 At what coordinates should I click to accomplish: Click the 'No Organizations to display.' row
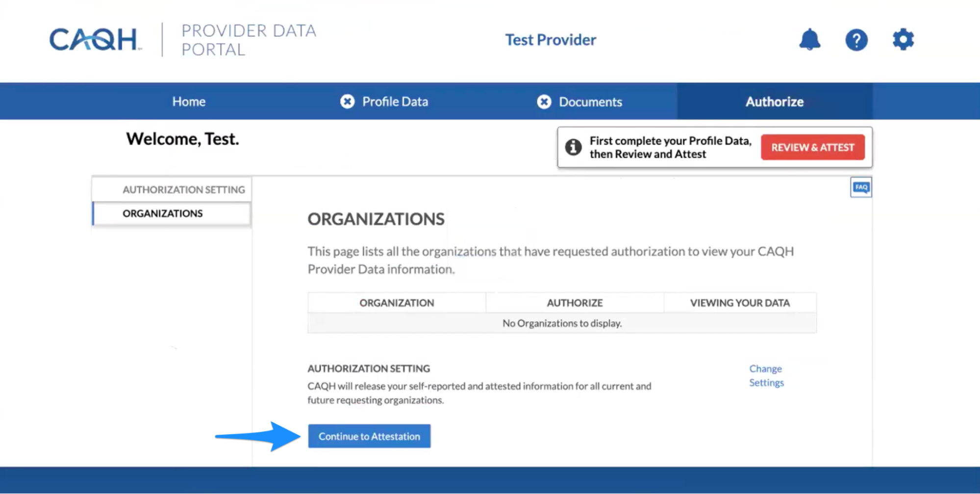click(562, 323)
